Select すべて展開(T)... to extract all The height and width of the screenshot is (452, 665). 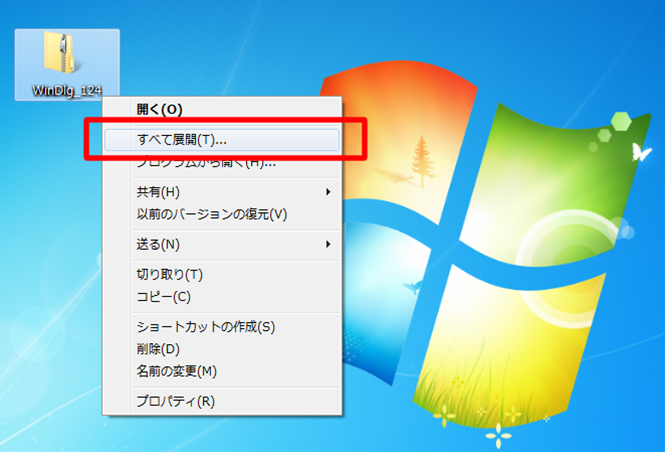tap(222, 140)
